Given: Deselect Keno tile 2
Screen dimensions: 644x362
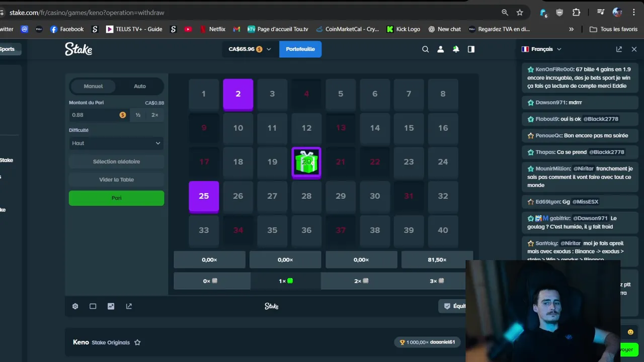Looking at the screenshot, I should (238, 94).
